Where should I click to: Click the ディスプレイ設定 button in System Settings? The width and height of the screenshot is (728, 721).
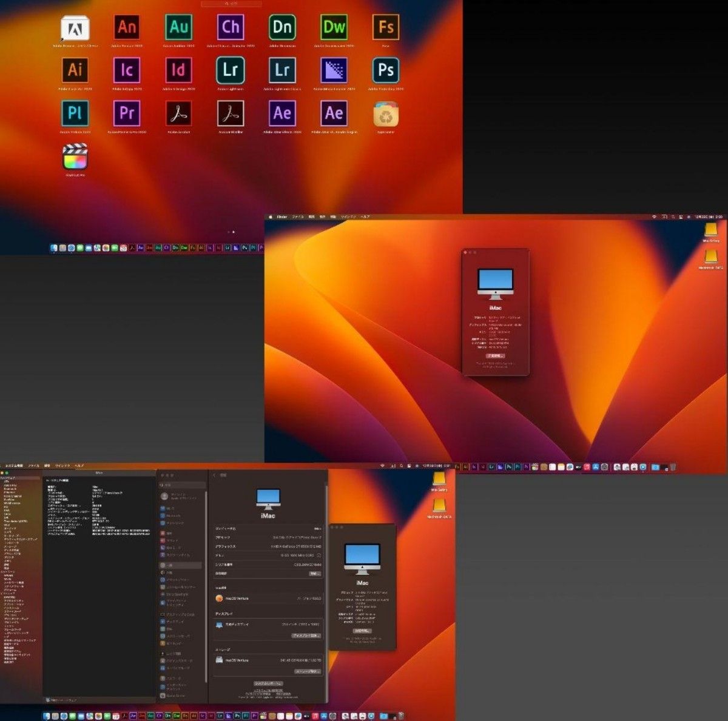click(306, 635)
